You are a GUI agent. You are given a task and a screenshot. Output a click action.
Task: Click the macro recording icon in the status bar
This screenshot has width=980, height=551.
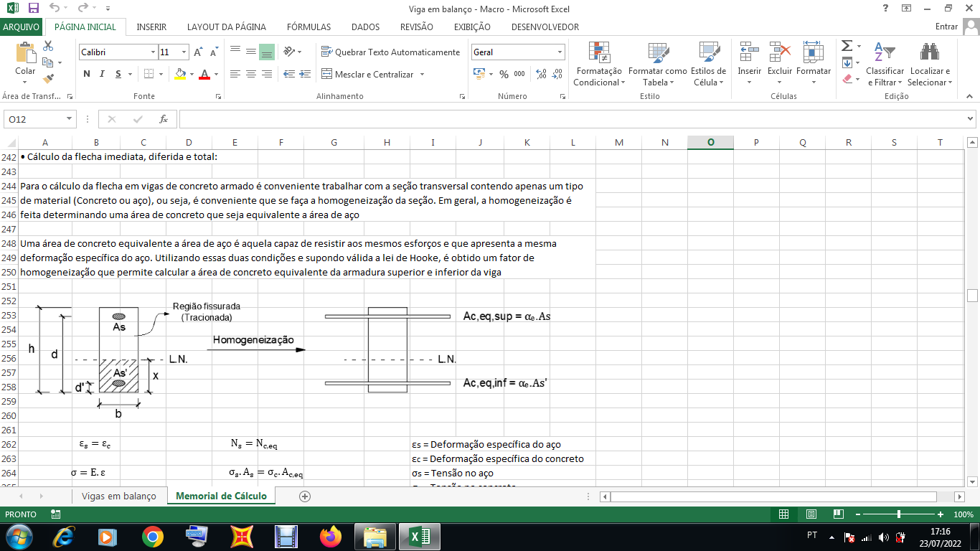tap(56, 514)
